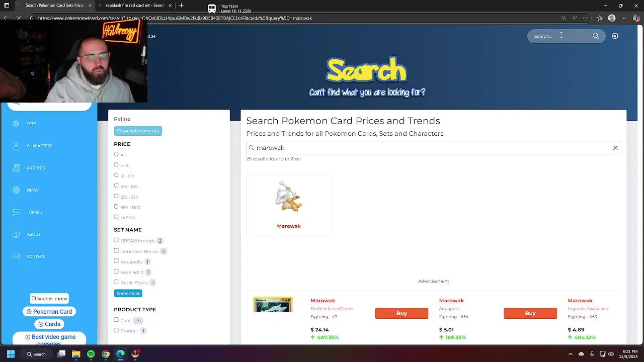The image size is (644, 362).
Task: Open the Articles sidebar icon
Action: click(x=16, y=168)
